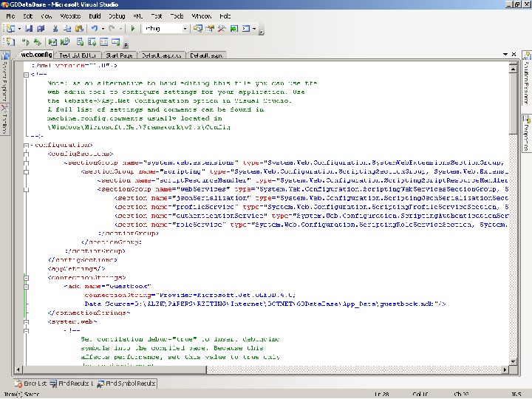Show the Error List panel
The image size is (532, 399).
coord(31,383)
